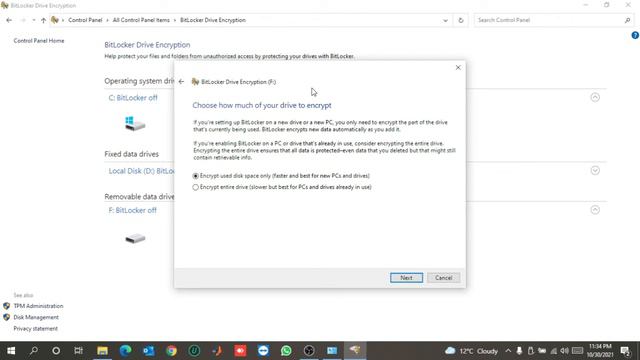Collapse the C: operating system drive section
This screenshot has width=640, height=360.
click(x=595, y=97)
